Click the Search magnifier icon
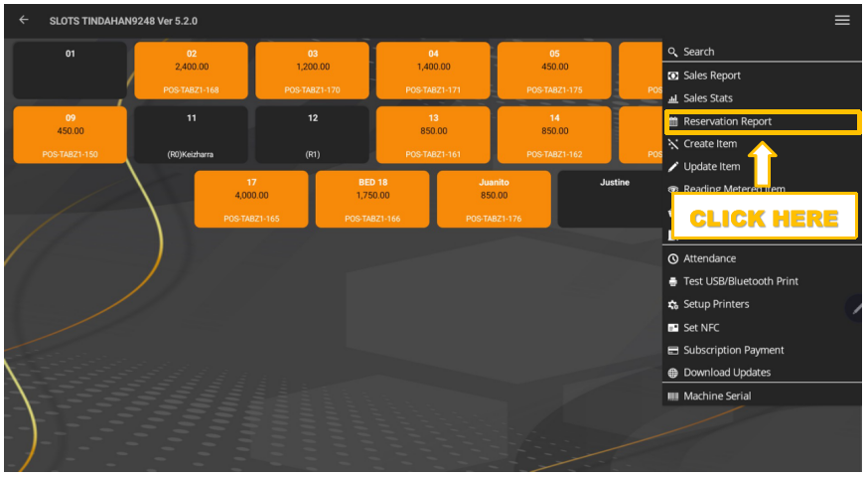 pos(672,52)
